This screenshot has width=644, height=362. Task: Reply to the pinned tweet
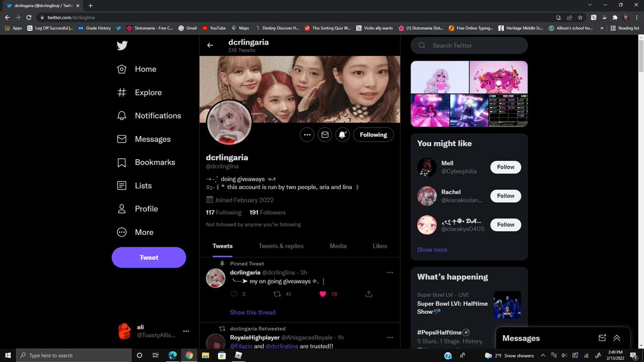(234, 294)
